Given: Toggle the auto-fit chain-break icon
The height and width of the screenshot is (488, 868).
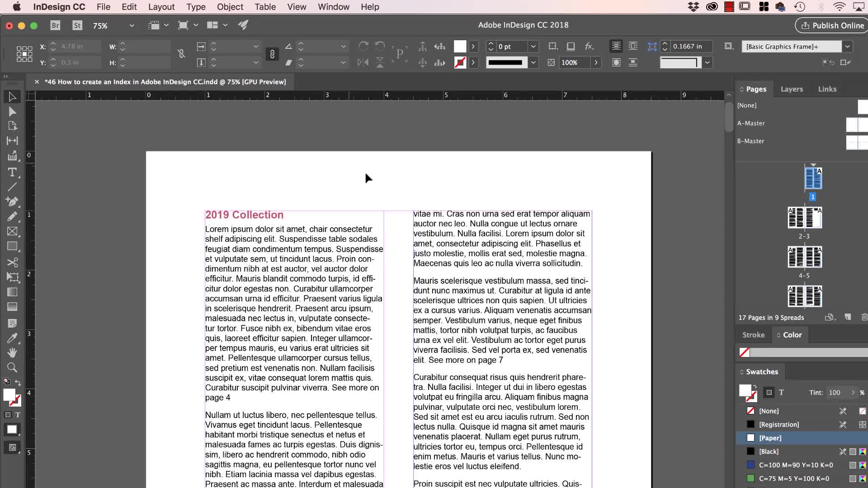Looking at the screenshot, I should coord(181,54).
